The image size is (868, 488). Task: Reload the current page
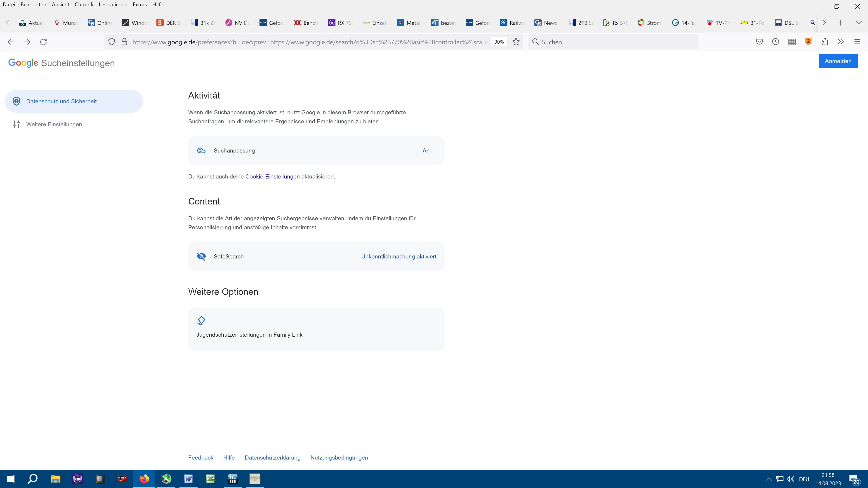43,42
